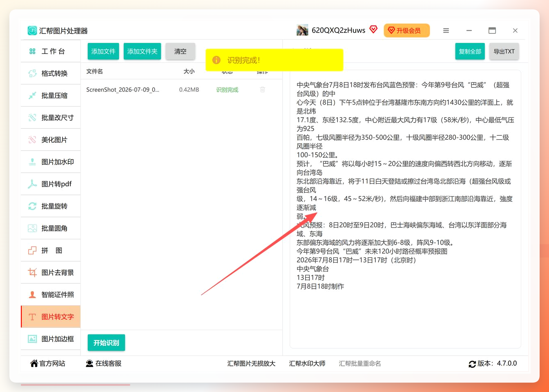Select the 图片加边框 border icon

(x=32, y=339)
